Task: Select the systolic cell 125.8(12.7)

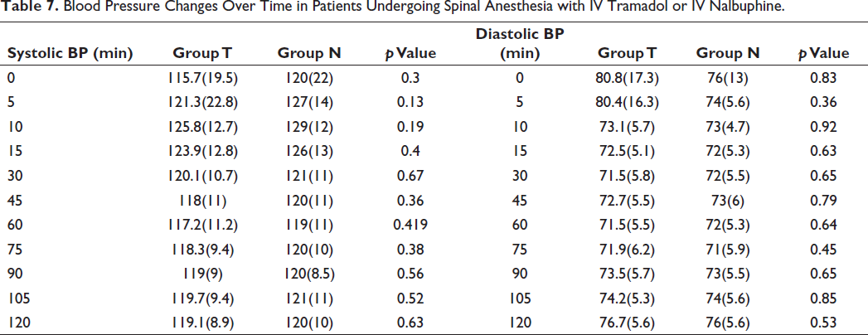Action: pos(202,127)
